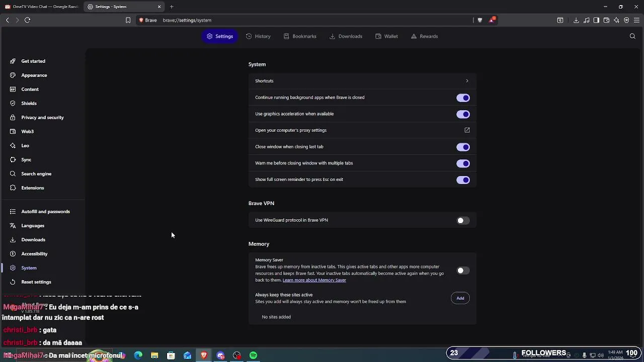Toggle Close window when closing last tab
Viewport: 644px width, 362px height.
[463, 147]
